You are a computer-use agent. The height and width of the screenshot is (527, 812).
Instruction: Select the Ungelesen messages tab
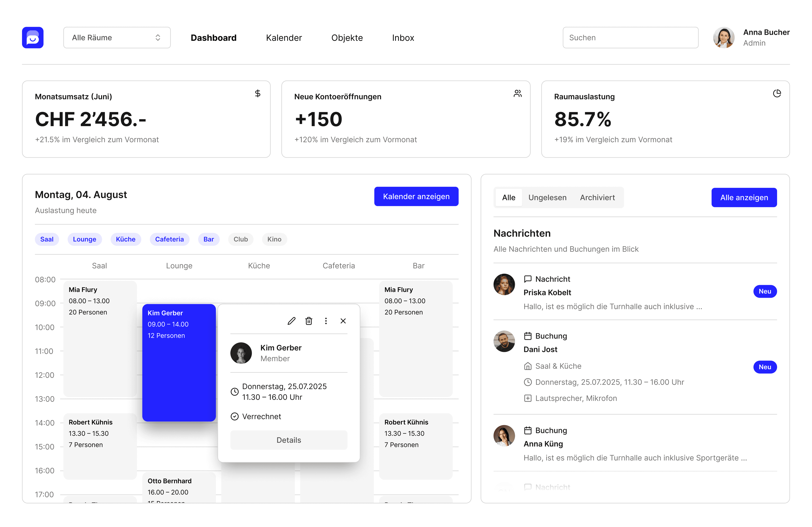547,197
